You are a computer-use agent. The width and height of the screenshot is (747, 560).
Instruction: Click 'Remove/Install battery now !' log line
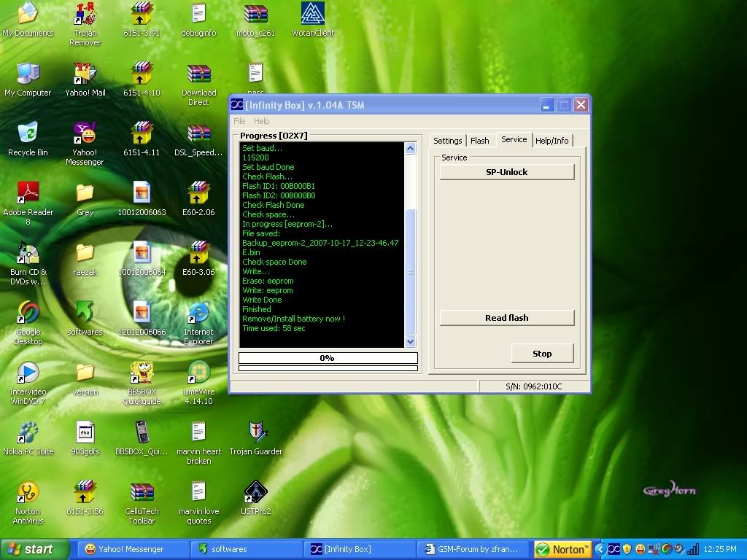[x=293, y=319]
